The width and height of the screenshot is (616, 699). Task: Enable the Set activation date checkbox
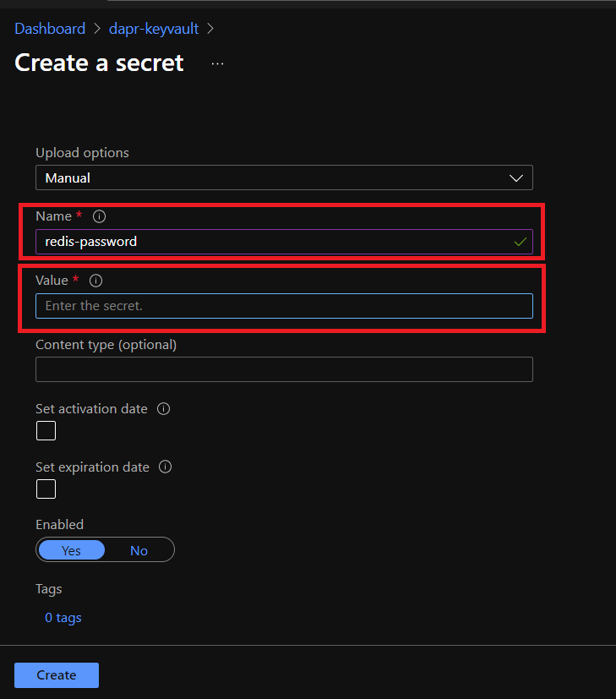pyautogui.click(x=46, y=431)
